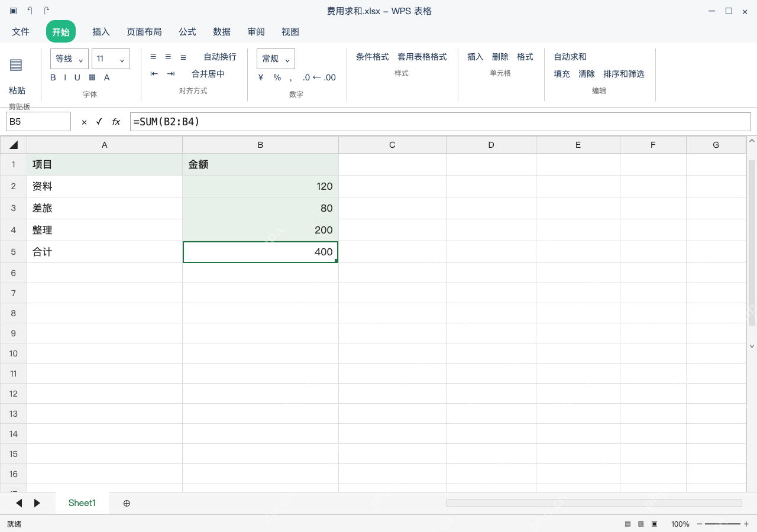
Task: Click the undo arrow in the title bar
Action: point(30,11)
